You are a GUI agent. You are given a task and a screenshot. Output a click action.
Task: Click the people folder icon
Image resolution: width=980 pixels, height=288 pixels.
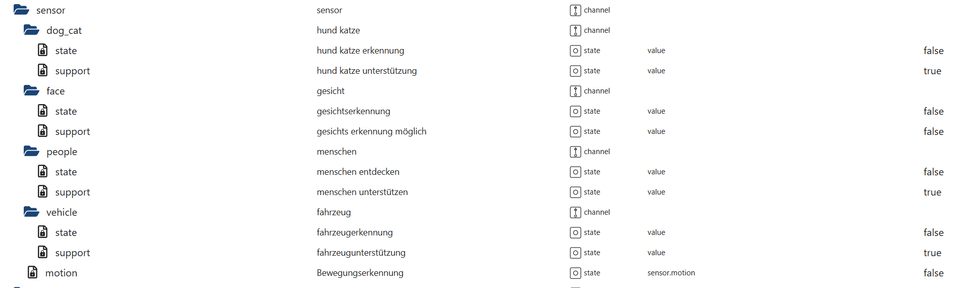31,151
